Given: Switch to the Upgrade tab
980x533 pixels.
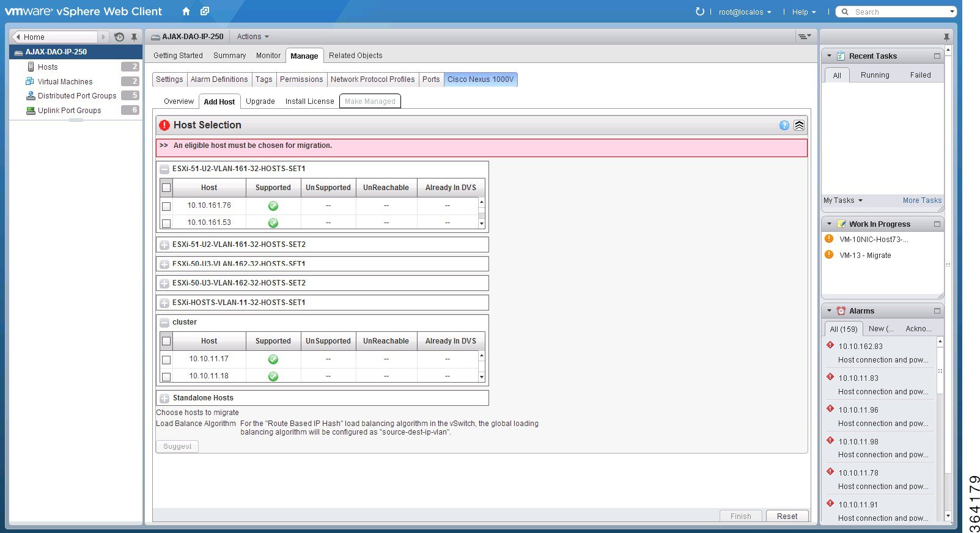Looking at the screenshot, I should click(x=260, y=101).
